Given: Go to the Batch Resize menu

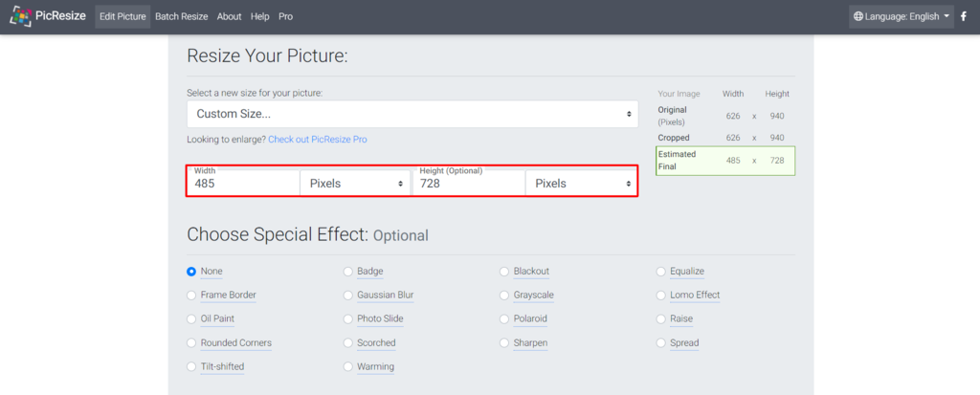Looking at the screenshot, I should (181, 16).
